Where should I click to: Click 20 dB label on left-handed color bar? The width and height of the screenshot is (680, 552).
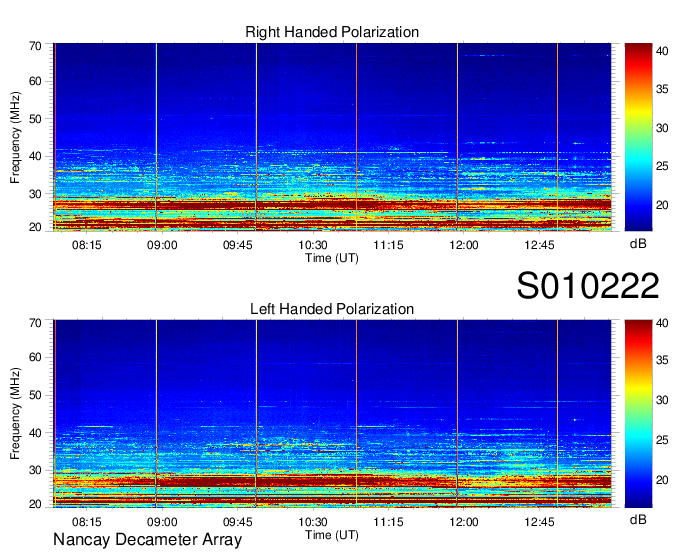click(662, 480)
